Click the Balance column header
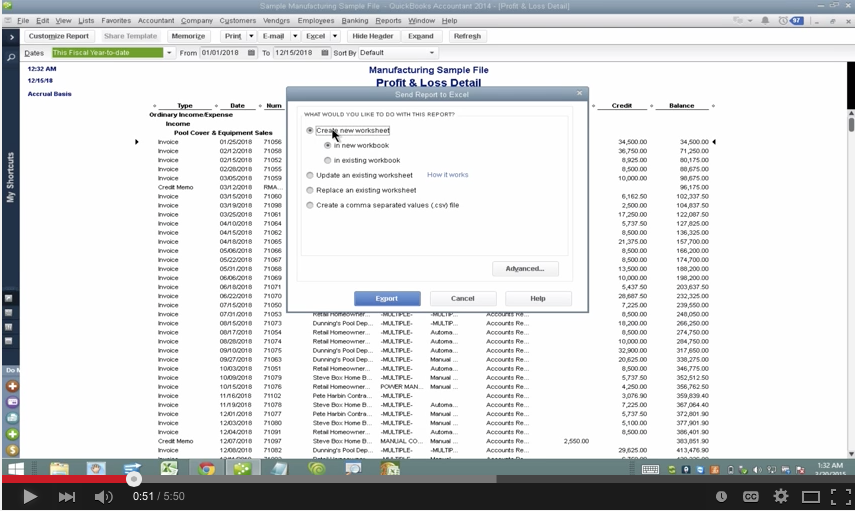855x511 pixels. [x=682, y=106]
